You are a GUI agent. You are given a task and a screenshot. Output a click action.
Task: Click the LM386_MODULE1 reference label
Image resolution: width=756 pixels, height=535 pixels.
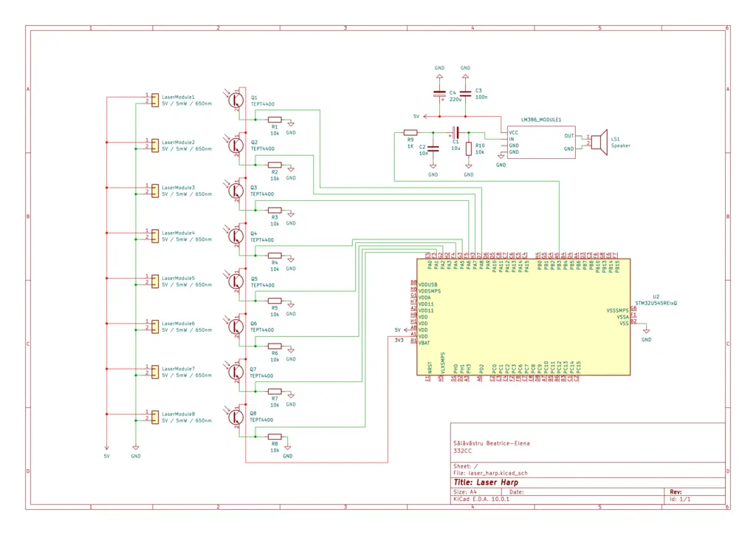pyautogui.click(x=541, y=120)
